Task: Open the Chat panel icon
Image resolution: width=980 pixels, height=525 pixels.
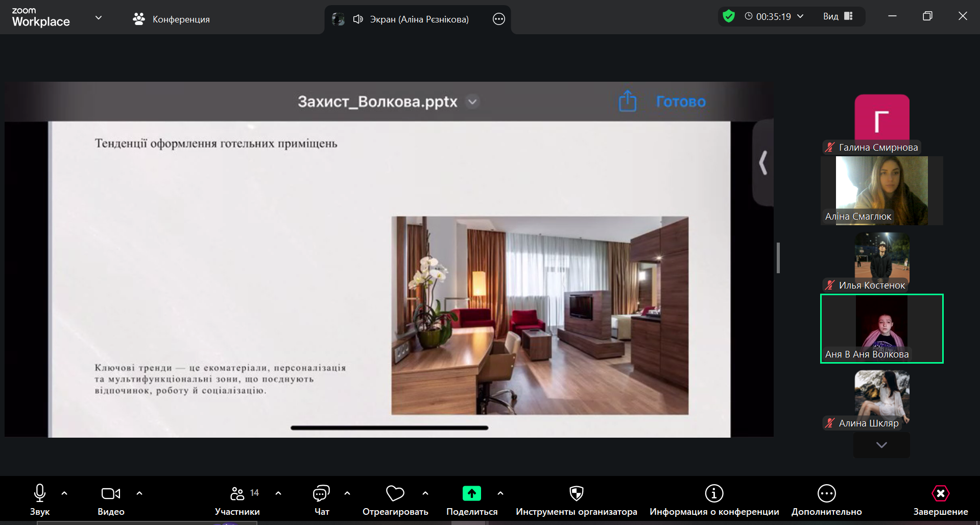Action: [x=321, y=494]
